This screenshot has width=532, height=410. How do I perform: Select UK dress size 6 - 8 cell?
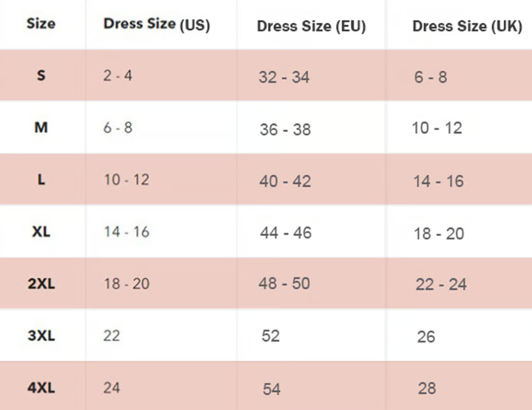coord(430,77)
